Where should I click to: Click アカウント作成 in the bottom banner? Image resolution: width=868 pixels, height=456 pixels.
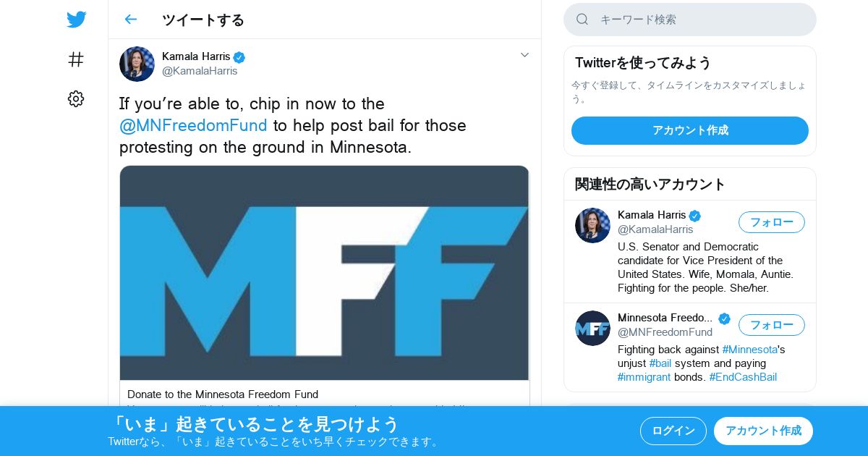tap(763, 431)
